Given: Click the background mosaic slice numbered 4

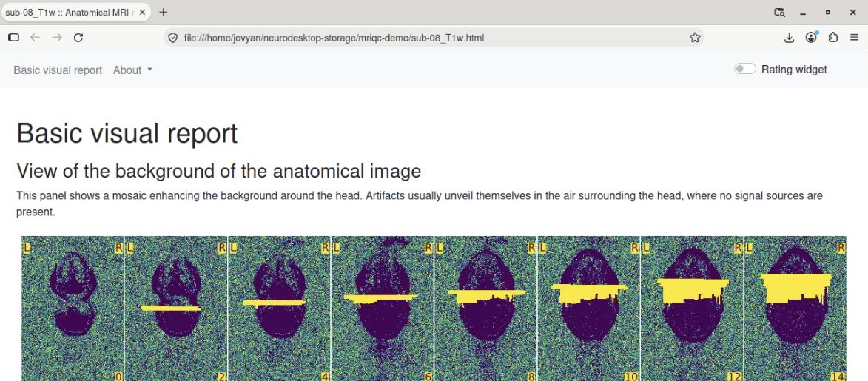Looking at the screenshot, I should pyautogui.click(x=279, y=308).
